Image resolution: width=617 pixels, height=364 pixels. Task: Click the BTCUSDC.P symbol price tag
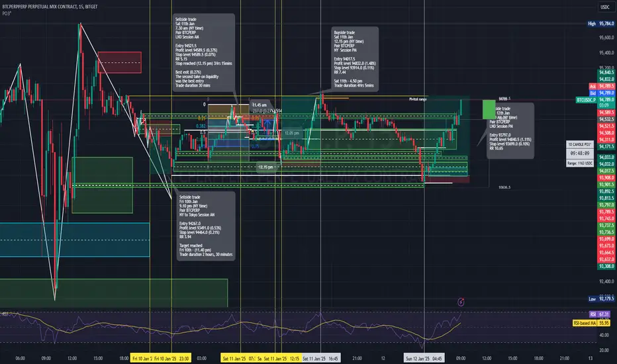point(587,100)
